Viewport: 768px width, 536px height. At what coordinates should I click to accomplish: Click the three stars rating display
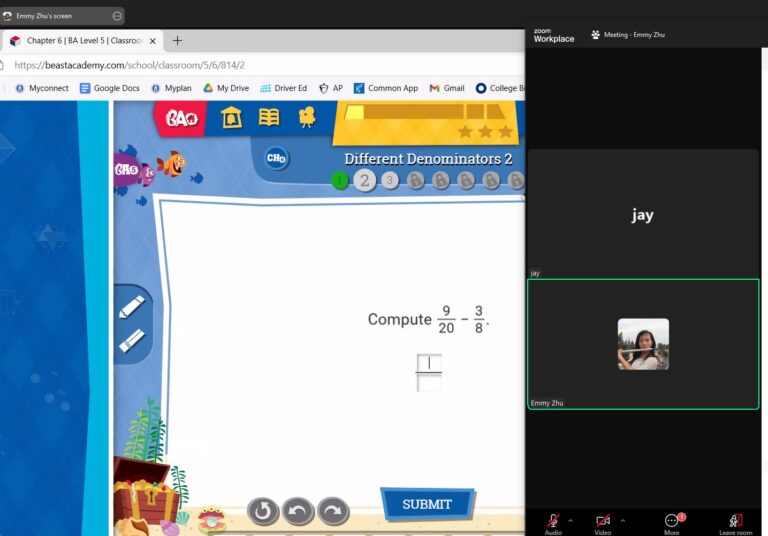485,131
